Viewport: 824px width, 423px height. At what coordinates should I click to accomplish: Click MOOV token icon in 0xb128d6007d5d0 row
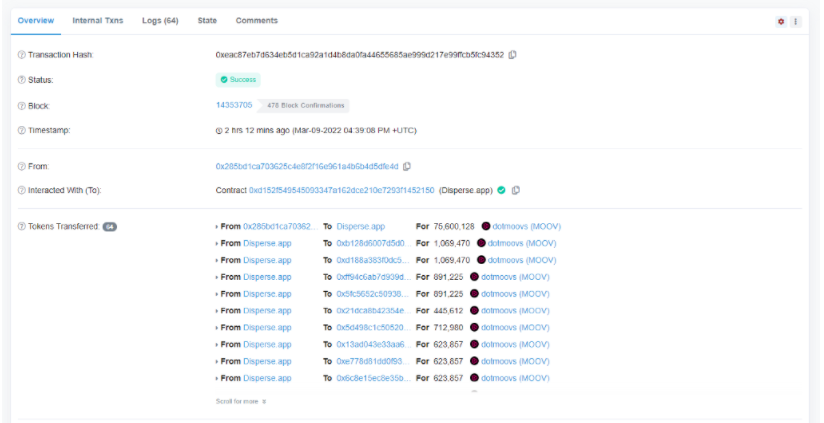[481, 243]
